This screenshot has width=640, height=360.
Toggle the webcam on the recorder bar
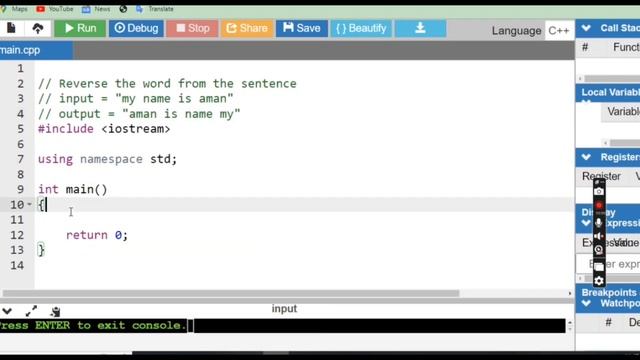[x=599, y=250]
